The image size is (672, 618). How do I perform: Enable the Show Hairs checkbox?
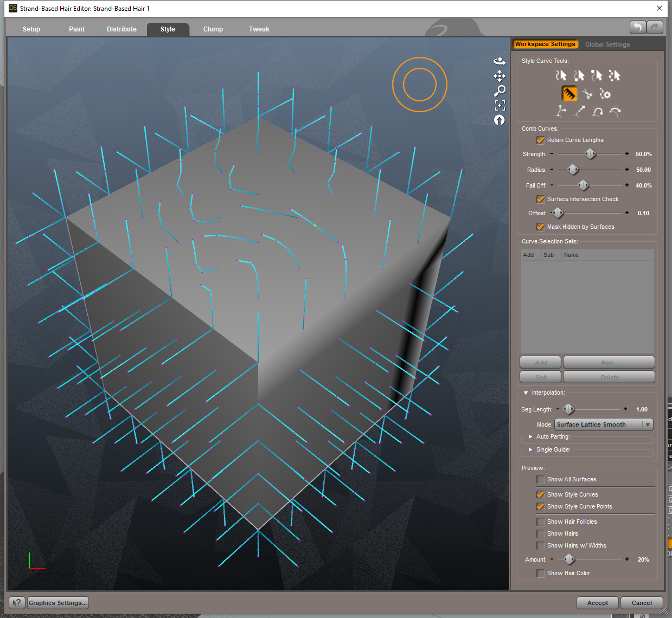[541, 533]
